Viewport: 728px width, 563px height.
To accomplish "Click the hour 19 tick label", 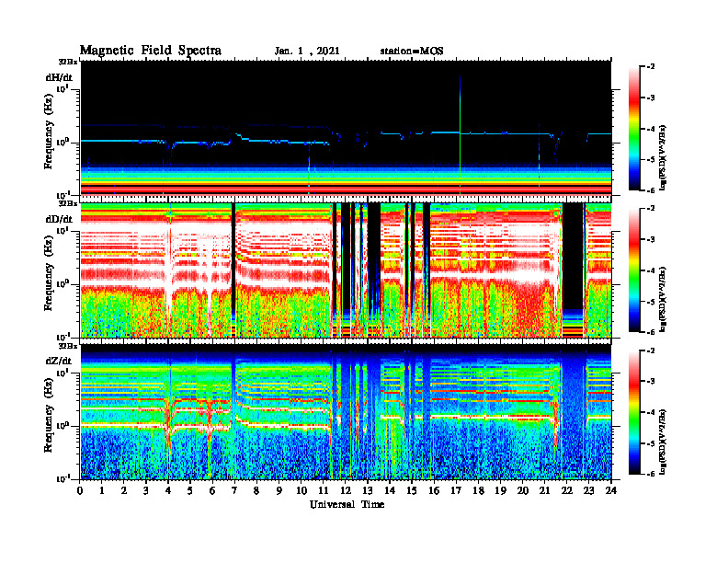I will point(500,491).
